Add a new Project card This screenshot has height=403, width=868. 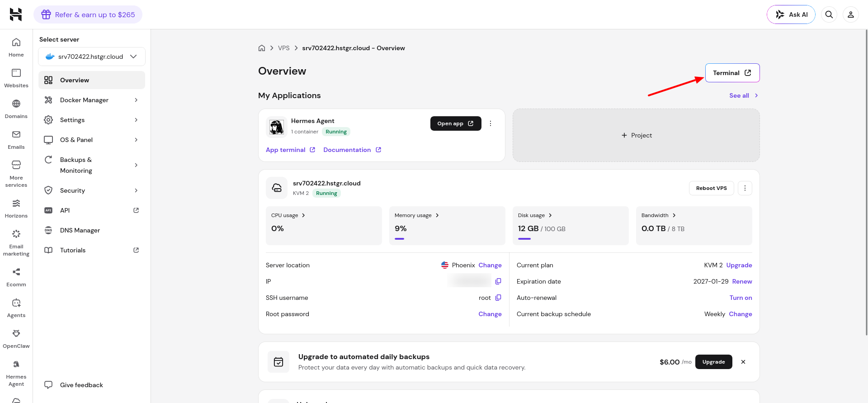(x=636, y=135)
